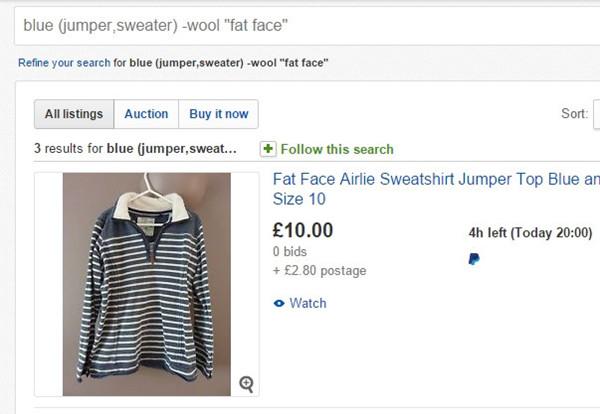This screenshot has width=600, height=414.
Task: Click the Follow this search link
Action: point(337,149)
